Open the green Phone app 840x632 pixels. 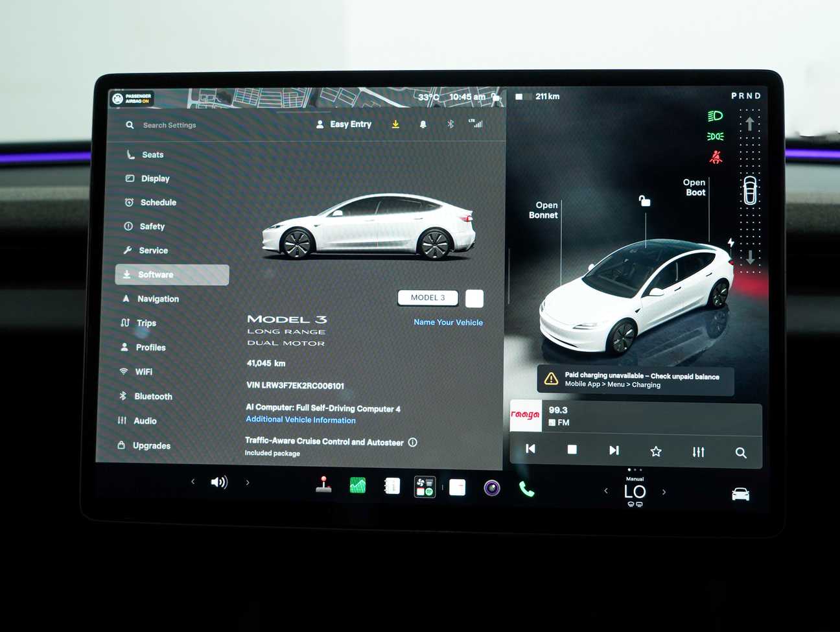pyautogui.click(x=527, y=489)
